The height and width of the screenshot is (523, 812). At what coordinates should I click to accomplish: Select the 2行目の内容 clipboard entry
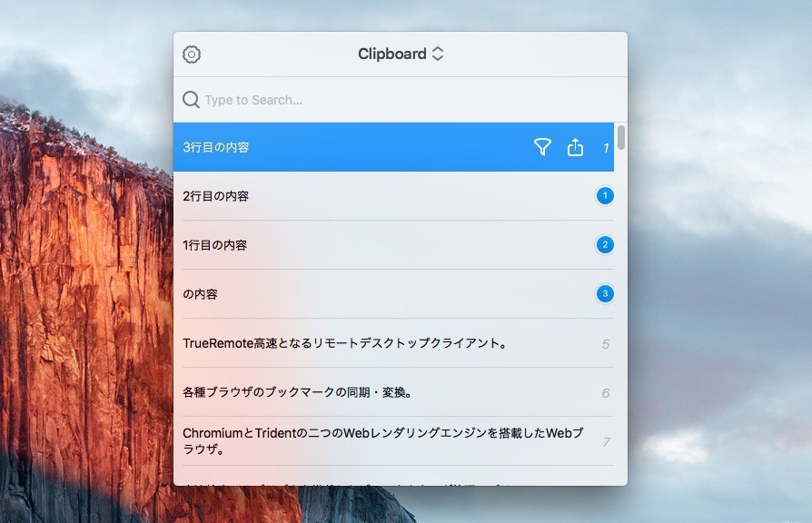click(x=393, y=196)
